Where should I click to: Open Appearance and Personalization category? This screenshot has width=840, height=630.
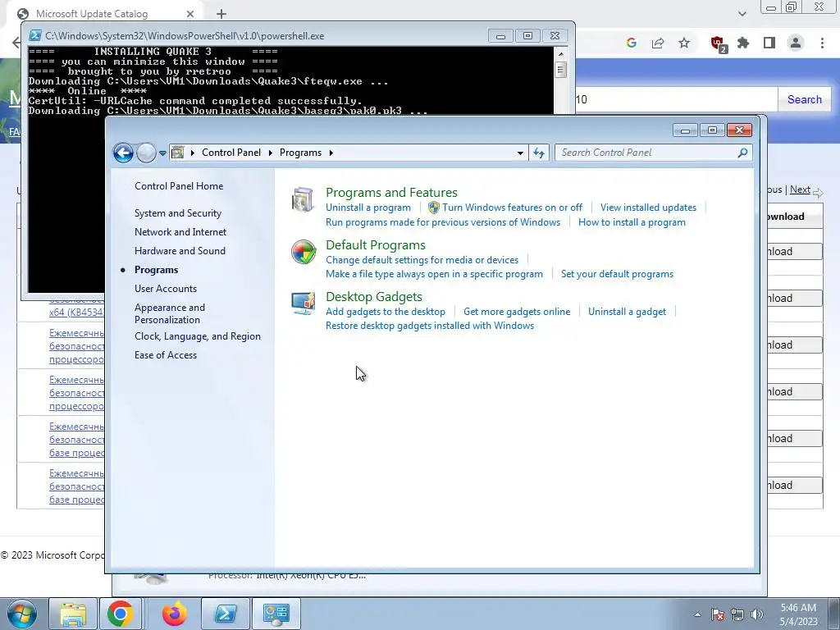(170, 313)
